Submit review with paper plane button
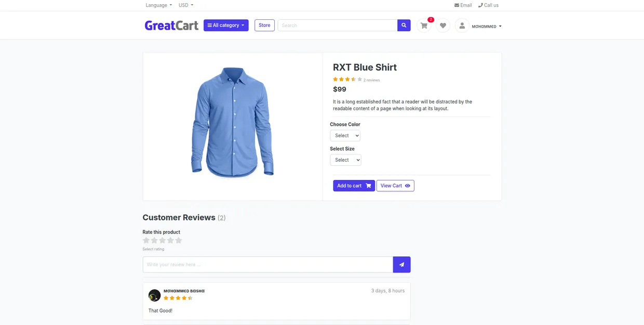Image resolution: width=644 pixels, height=325 pixels. (x=401, y=265)
